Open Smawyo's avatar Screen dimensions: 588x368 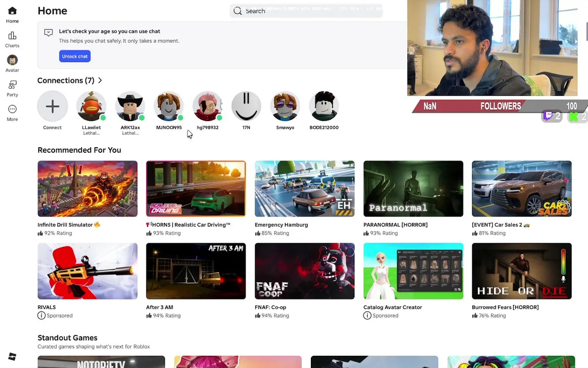[x=285, y=106]
